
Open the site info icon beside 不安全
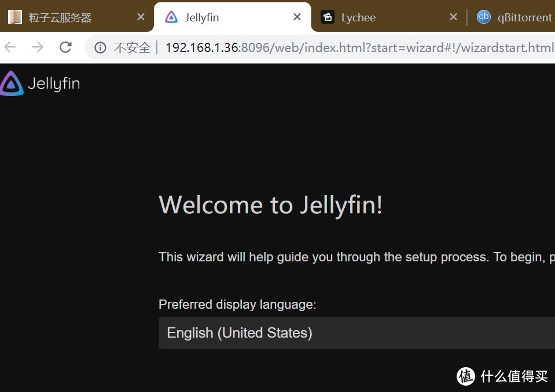(100, 48)
